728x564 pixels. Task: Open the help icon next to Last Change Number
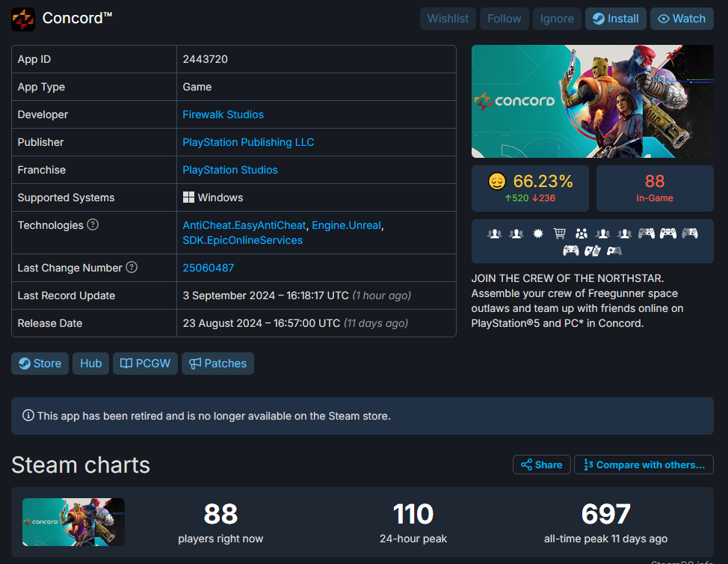coord(132,268)
